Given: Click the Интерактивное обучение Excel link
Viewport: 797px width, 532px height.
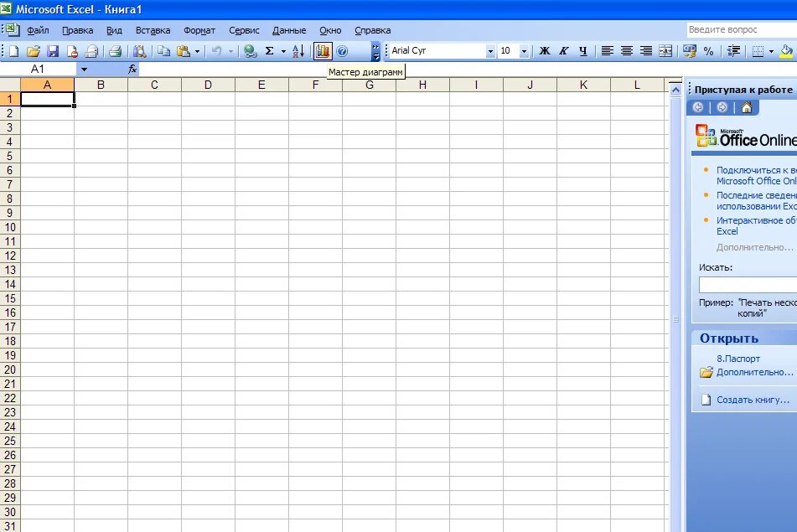Looking at the screenshot, I should pos(756,225).
